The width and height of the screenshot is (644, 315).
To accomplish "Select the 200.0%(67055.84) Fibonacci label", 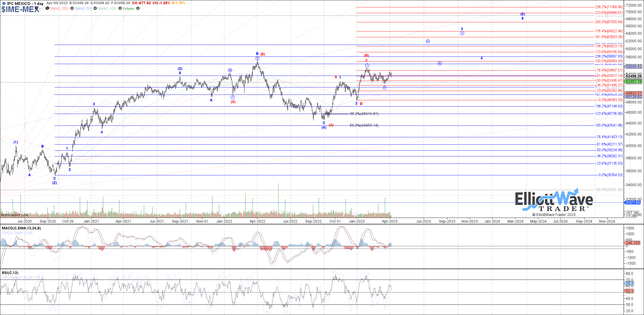I will pos(609,22).
